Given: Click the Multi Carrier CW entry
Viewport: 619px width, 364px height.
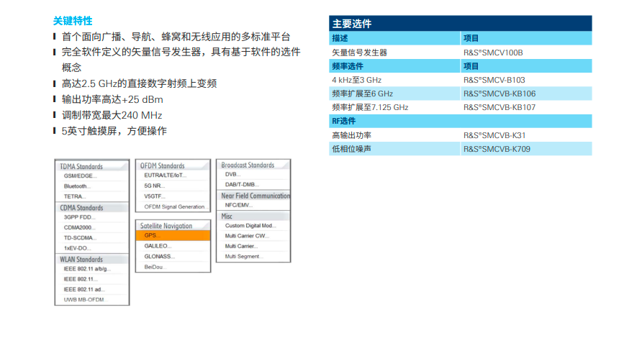Looking at the screenshot, I should [x=246, y=235].
